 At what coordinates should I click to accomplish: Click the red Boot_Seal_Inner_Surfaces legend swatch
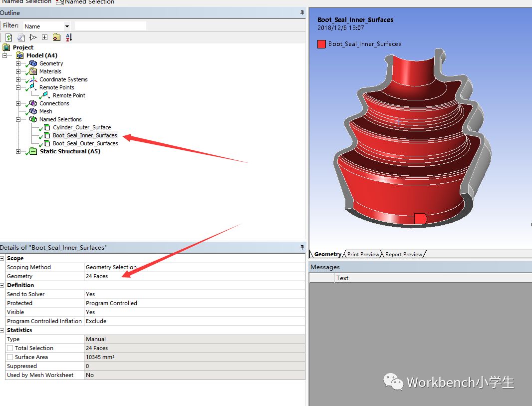(322, 44)
